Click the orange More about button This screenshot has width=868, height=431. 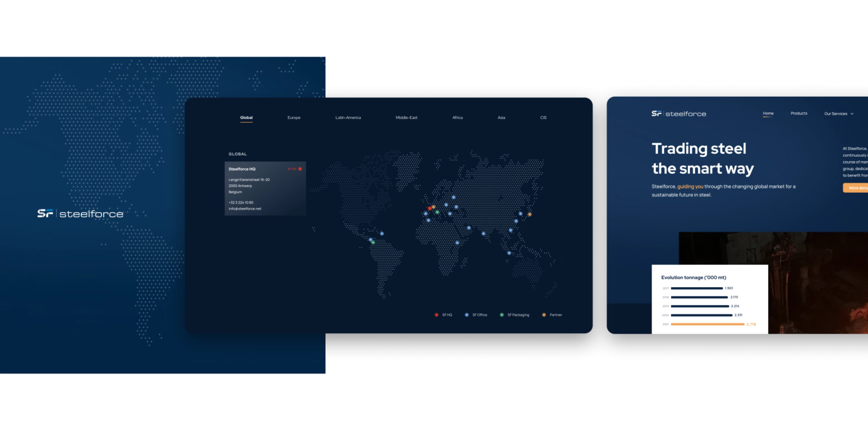[x=856, y=188]
